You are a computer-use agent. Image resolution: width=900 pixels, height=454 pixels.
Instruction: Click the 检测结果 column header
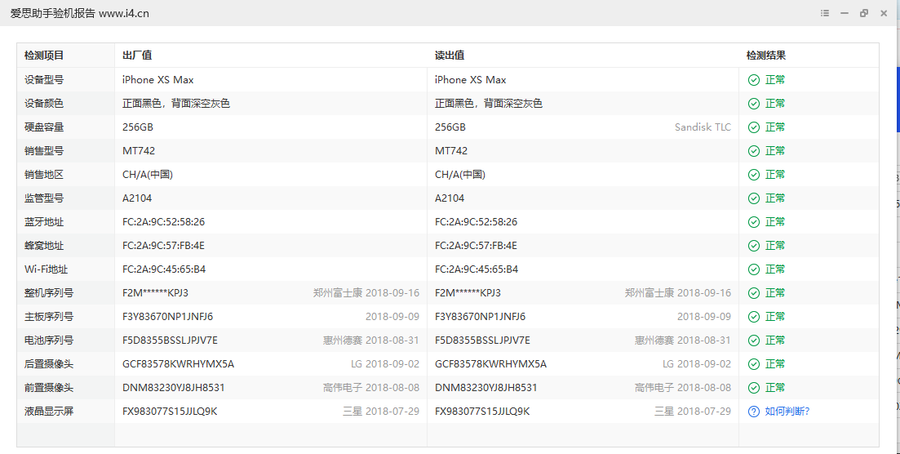[766, 56]
